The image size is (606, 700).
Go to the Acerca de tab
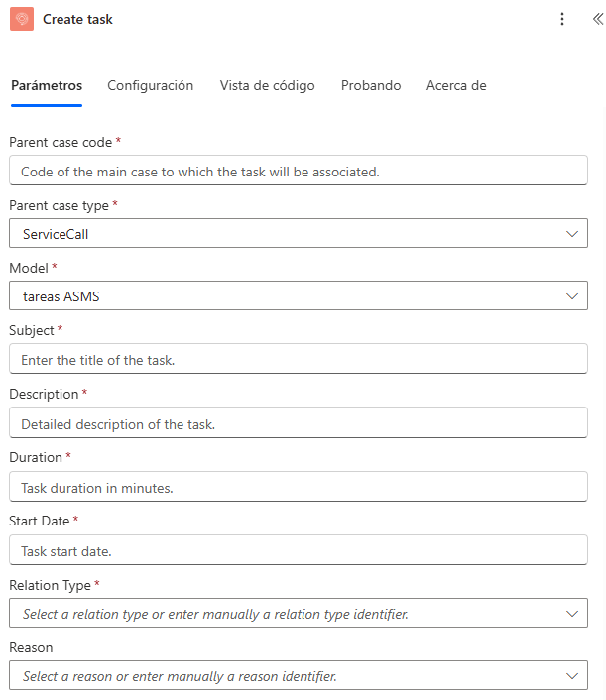(456, 86)
